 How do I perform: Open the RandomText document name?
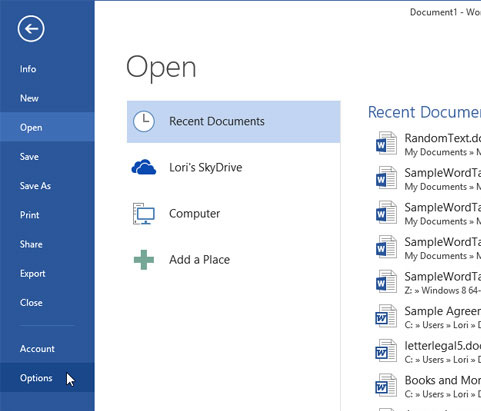pyautogui.click(x=443, y=138)
